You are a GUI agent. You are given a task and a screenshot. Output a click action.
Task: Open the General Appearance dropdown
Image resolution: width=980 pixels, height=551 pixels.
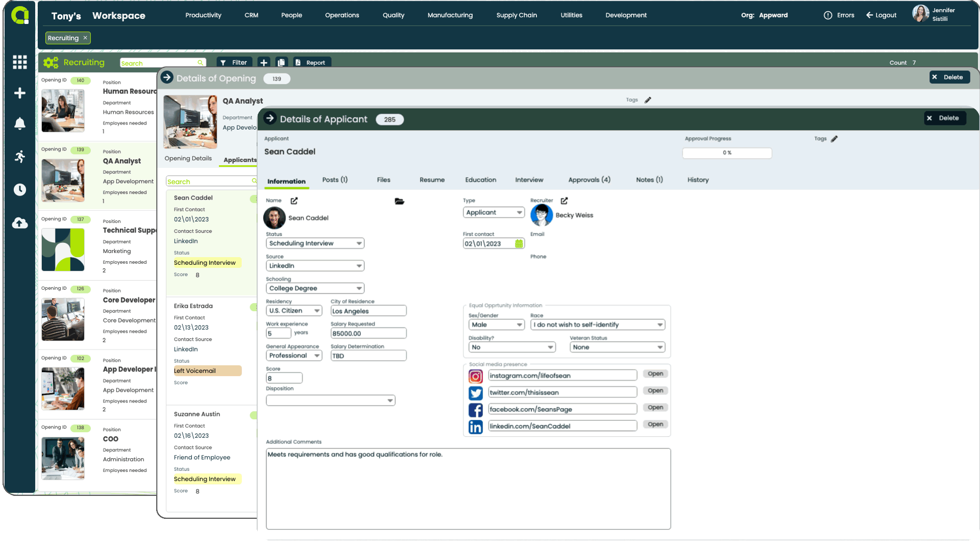coord(294,356)
